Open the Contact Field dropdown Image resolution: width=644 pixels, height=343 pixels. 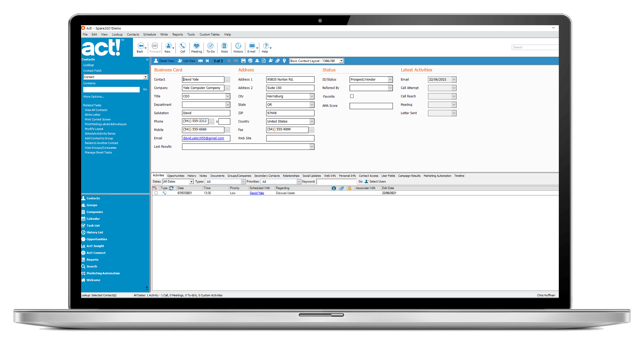pos(145,77)
